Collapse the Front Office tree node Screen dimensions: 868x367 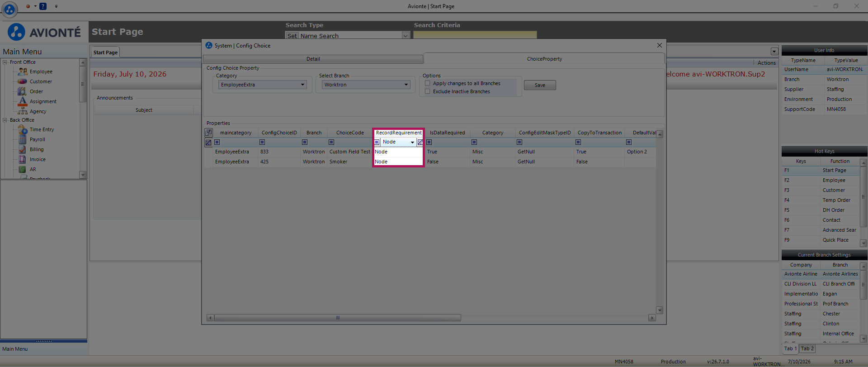(5, 62)
